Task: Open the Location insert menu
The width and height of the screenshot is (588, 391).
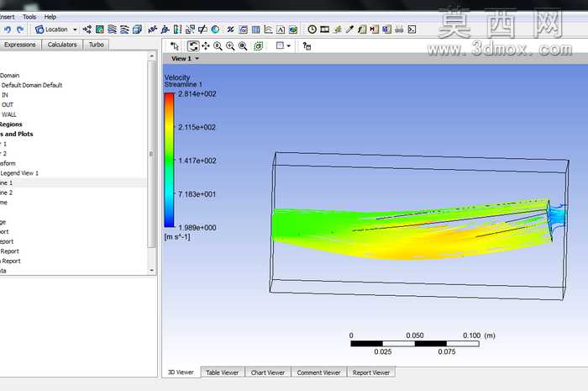Action: point(52,29)
